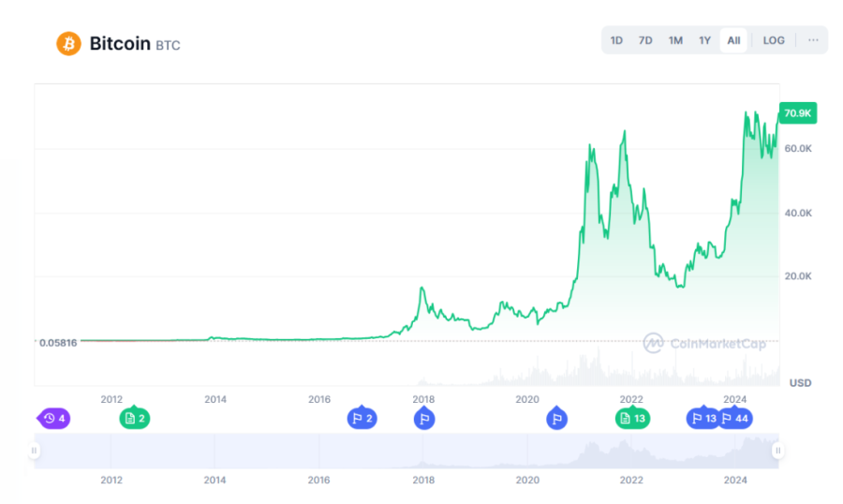The width and height of the screenshot is (843, 504).
Task: Click the green 70.9K price label
Action: (798, 113)
